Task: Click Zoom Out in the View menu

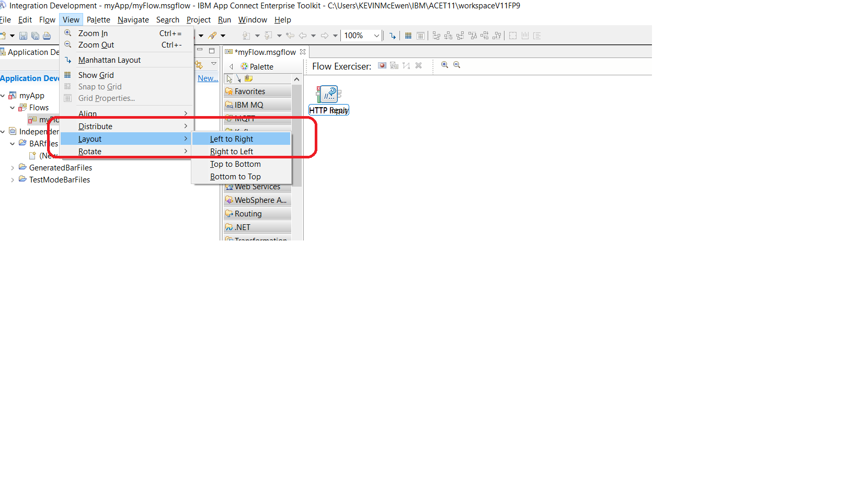Action: (127, 45)
